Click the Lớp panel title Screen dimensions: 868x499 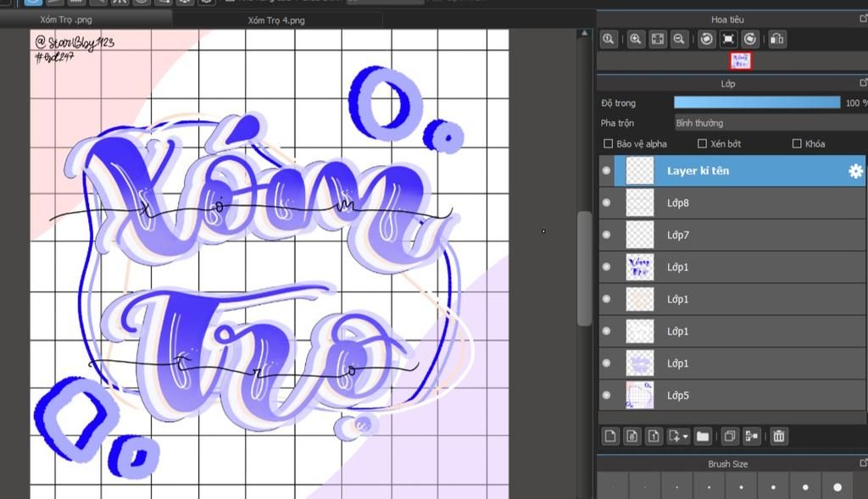click(727, 84)
